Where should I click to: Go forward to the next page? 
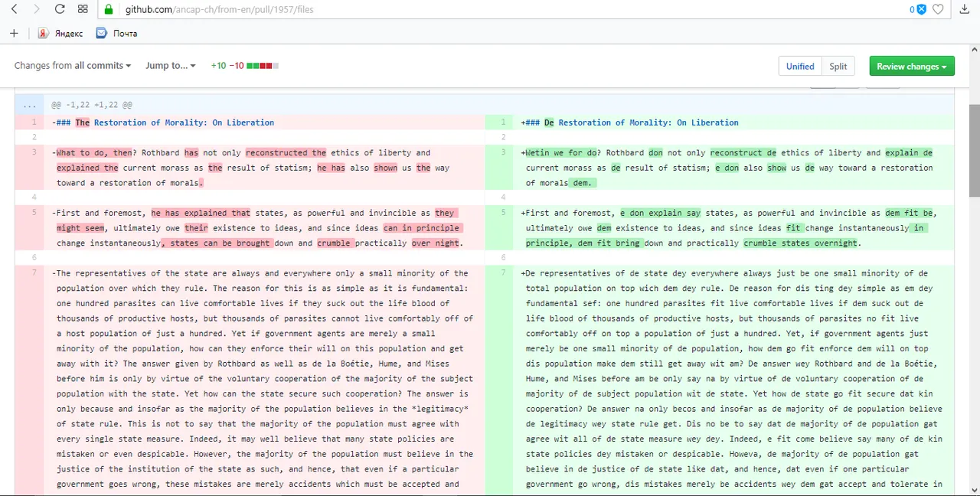click(x=36, y=9)
